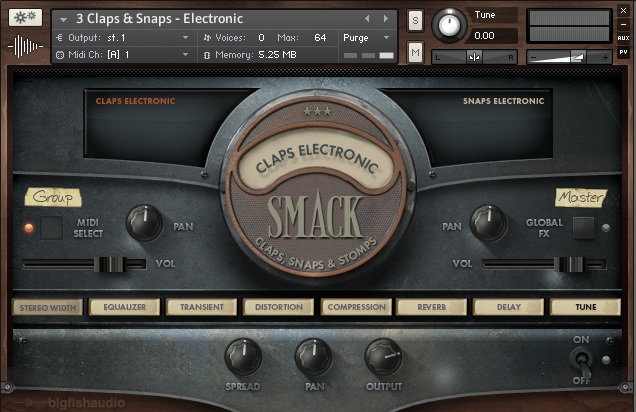Open the instrument options gear icon

pyautogui.click(x=25, y=18)
